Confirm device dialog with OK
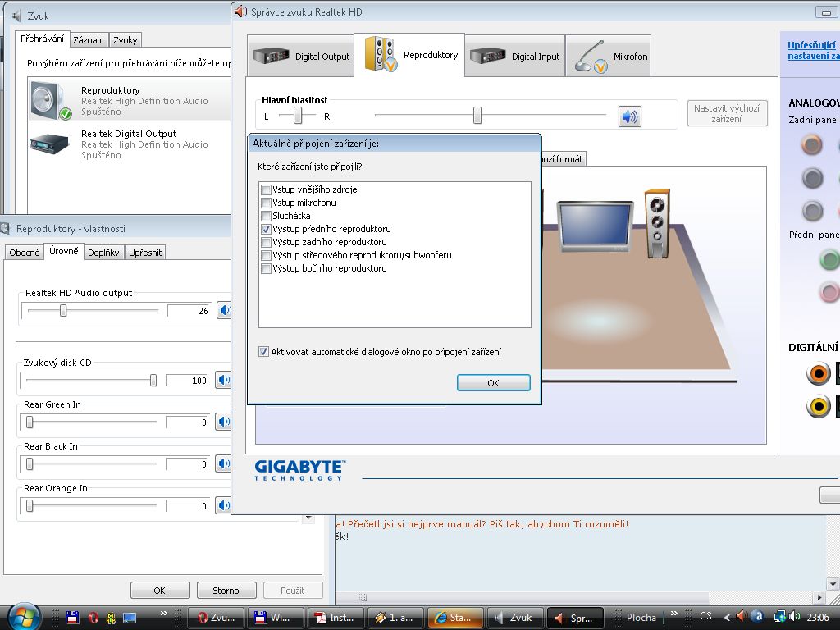840x630 pixels. coord(493,382)
